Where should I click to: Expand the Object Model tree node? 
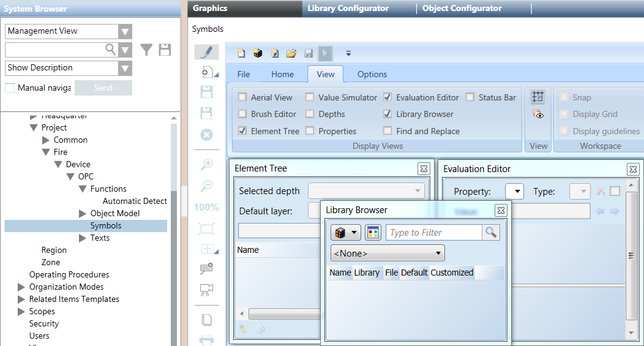[x=83, y=214]
